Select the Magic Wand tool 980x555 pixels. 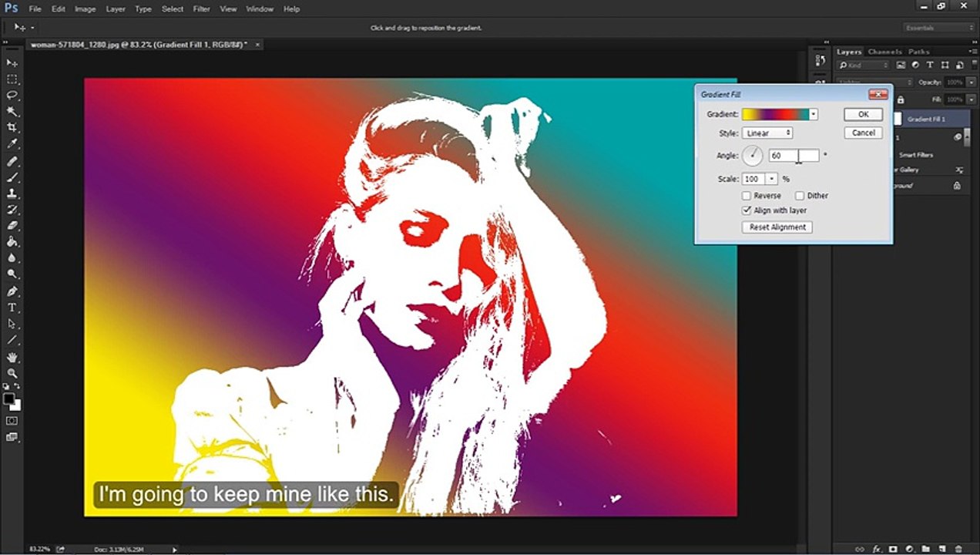point(12,112)
